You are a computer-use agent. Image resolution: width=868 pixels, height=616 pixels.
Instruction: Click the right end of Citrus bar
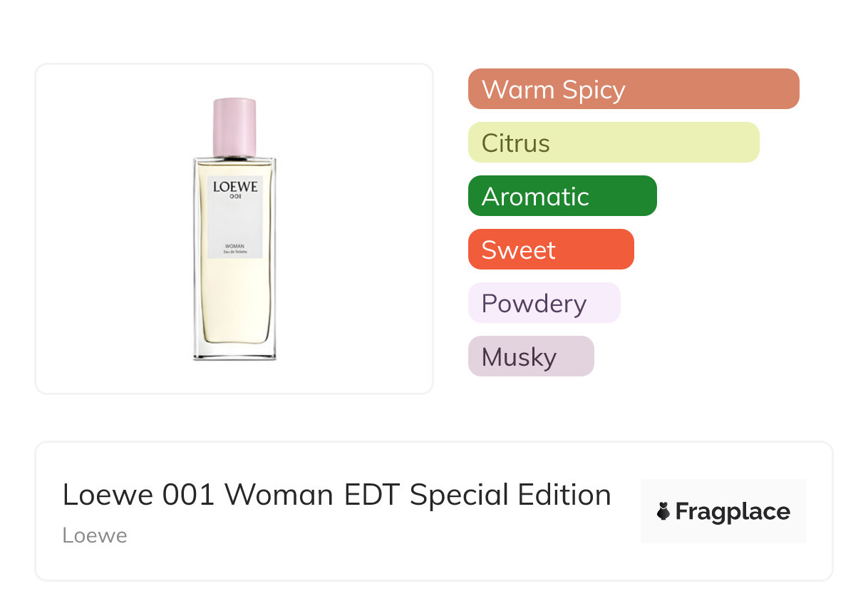coord(748,143)
